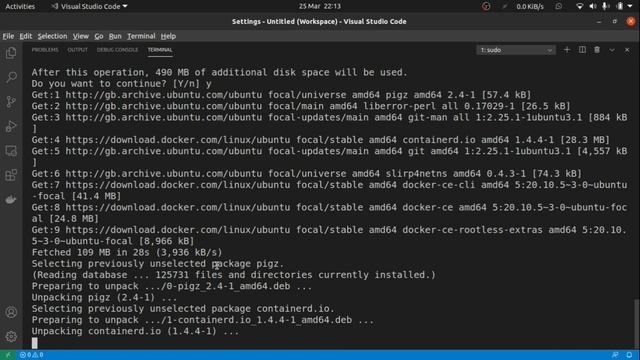The image size is (640, 360).
Task: Open the GNOME Activities overview
Action: pos(20,6)
